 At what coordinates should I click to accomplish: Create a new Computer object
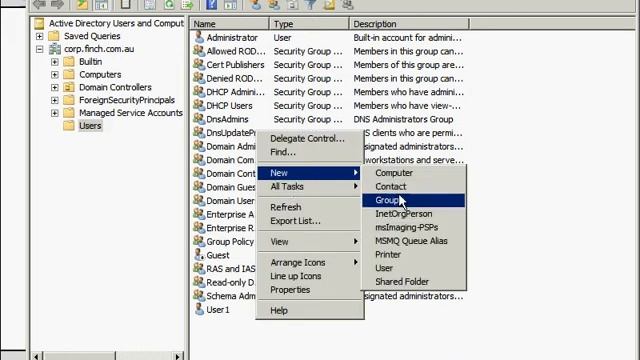(413, 173)
